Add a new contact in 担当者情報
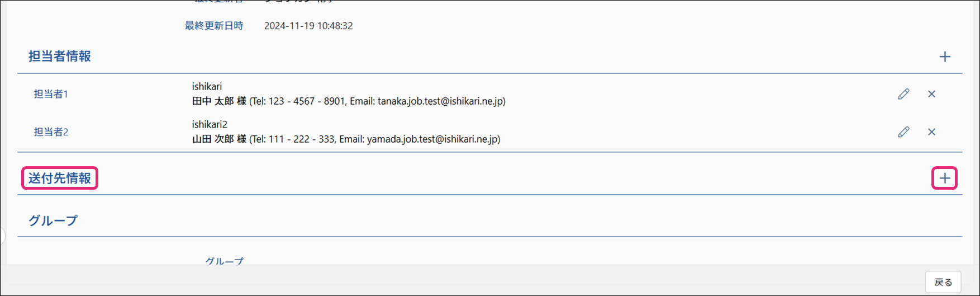The height and width of the screenshot is (296, 980). pyautogui.click(x=945, y=57)
